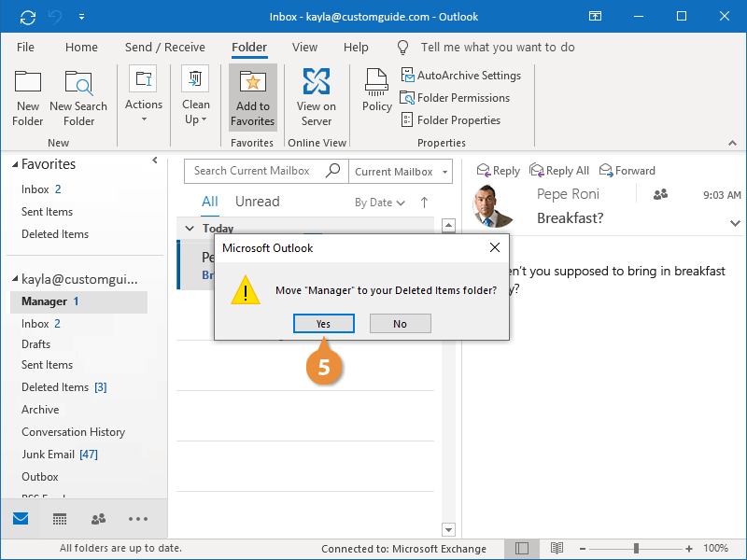Click message list scroll up arrow
Viewport: 747px width, 560px height.
point(448,225)
